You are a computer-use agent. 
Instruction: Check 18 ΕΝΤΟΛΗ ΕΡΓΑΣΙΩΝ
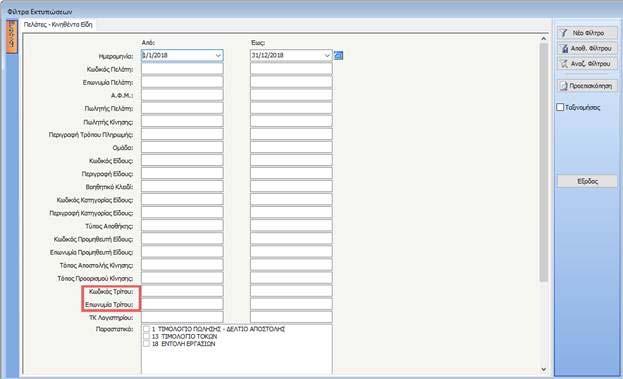[147, 344]
